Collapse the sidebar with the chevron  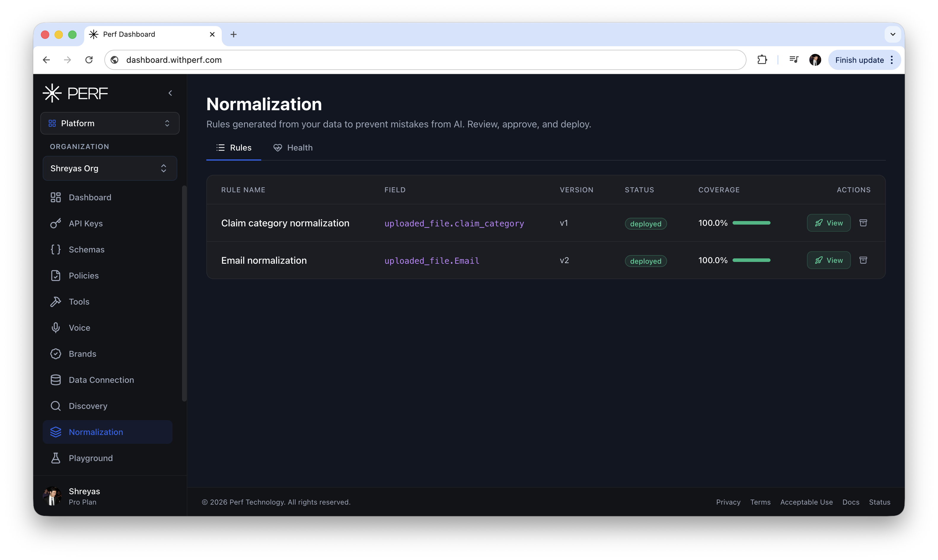pos(170,93)
